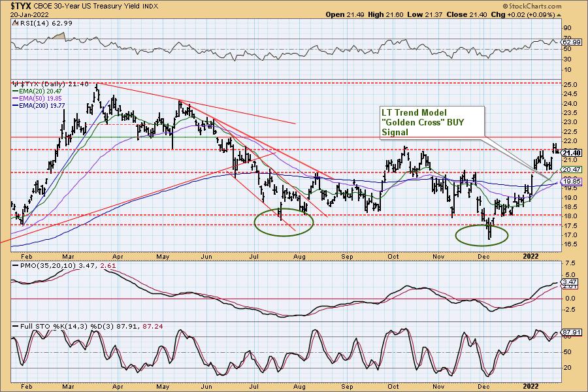The height and width of the screenshot is (392, 588).
Task: Click the 21.40 last-price tag on the price axis
Action: click(572, 153)
